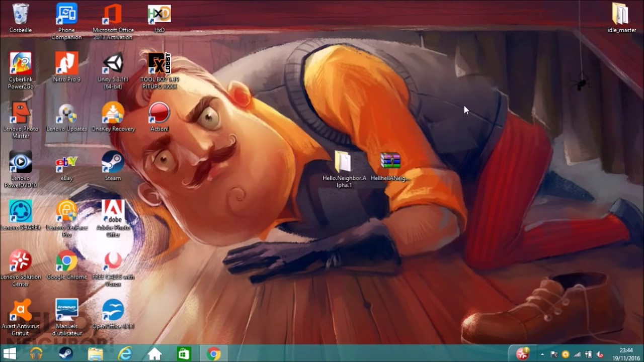Open the Action Center flag icon
644x362 pixels.
(x=554, y=354)
